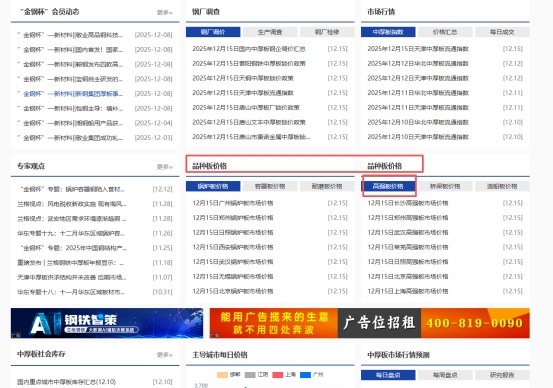Select the 研究报告 tab
Image resolution: width=553 pixels, height=388 pixels.
(502, 375)
